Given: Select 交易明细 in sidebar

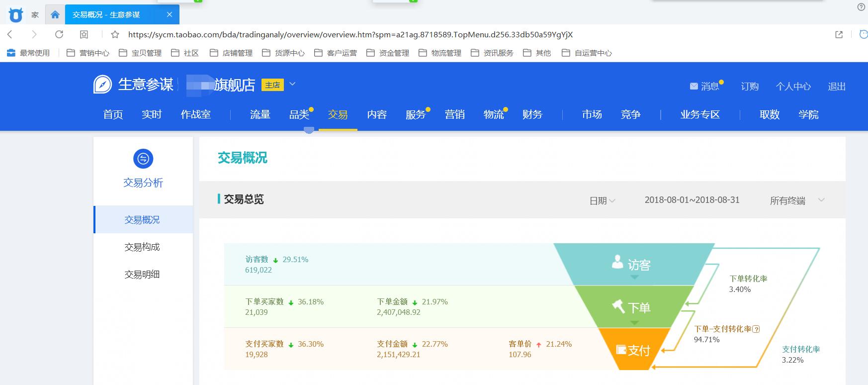Looking at the screenshot, I should tap(143, 274).
